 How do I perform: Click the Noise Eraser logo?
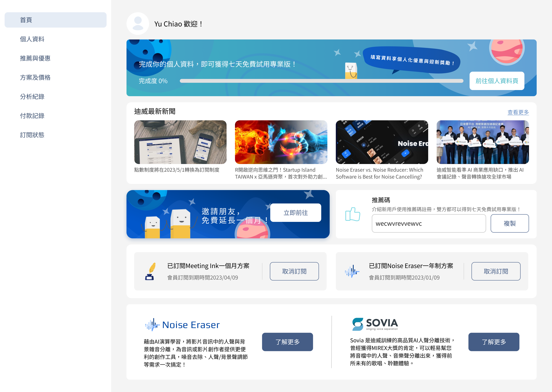click(182, 325)
